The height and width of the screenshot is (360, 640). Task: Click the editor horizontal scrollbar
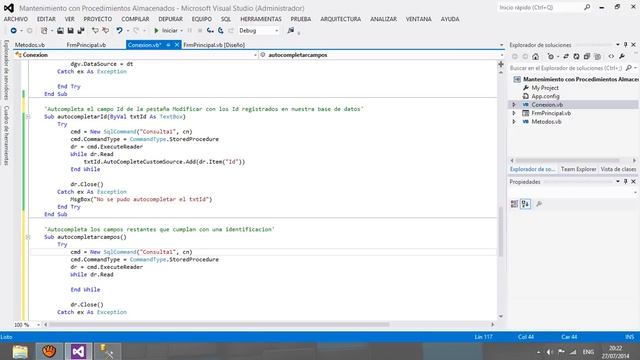point(219,325)
